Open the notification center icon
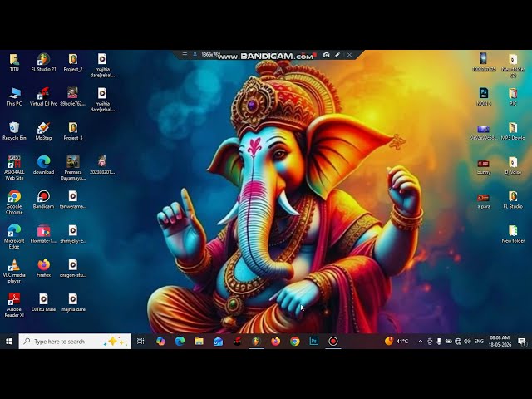This screenshot has width=532, height=399. [523, 342]
